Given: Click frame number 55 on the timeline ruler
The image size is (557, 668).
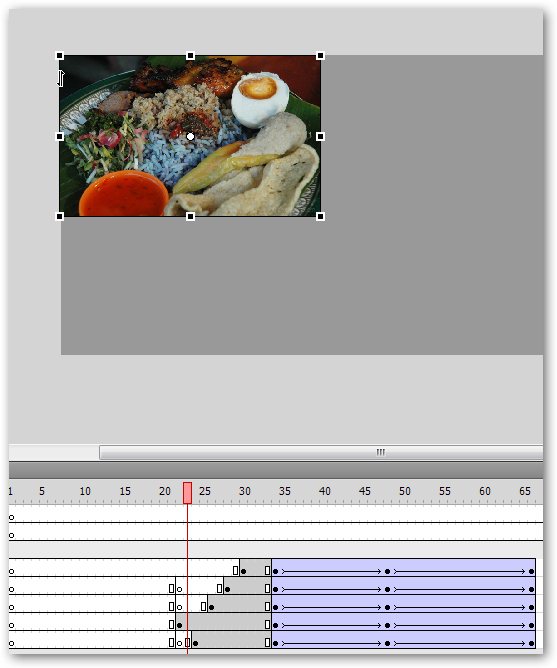Looking at the screenshot, I should [445, 491].
